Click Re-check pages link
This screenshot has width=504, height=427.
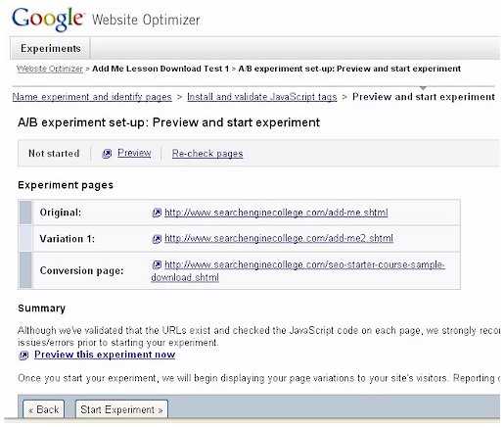(207, 153)
